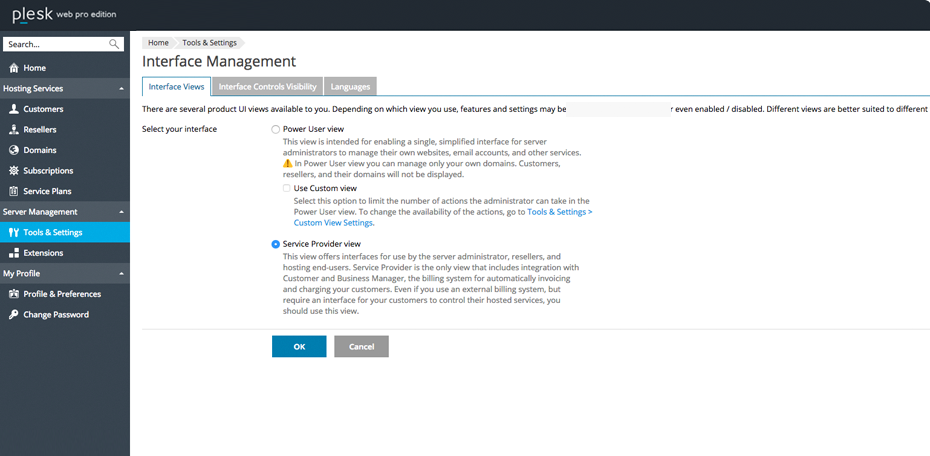Click the Change Password key icon
The width and height of the screenshot is (930, 456).
[13, 315]
